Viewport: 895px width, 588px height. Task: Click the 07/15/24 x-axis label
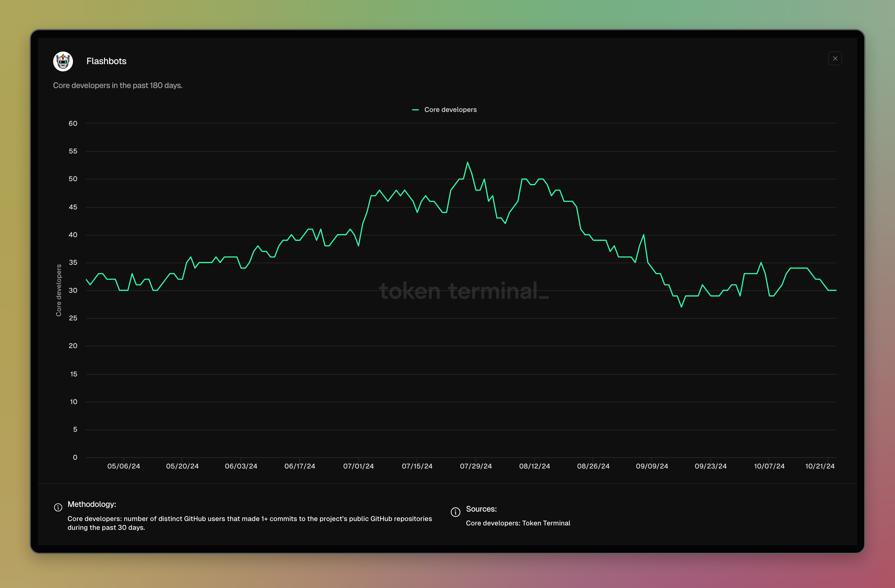[x=417, y=466]
